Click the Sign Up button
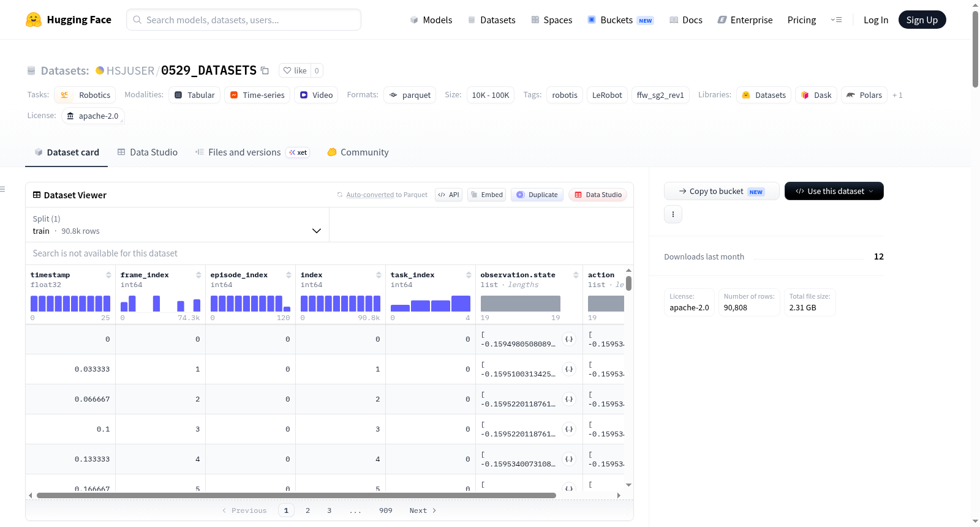 (922, 20)
